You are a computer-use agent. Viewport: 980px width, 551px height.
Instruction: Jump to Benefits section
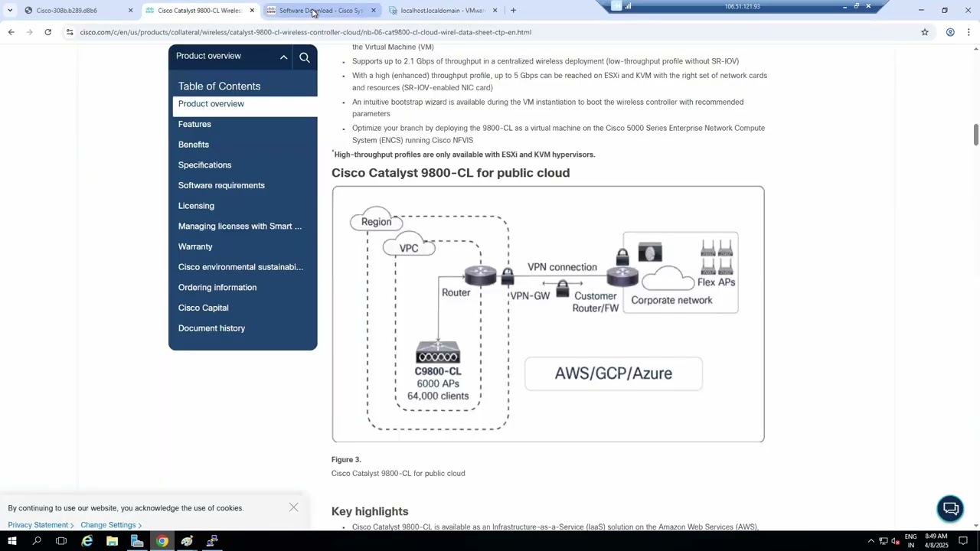194,145
